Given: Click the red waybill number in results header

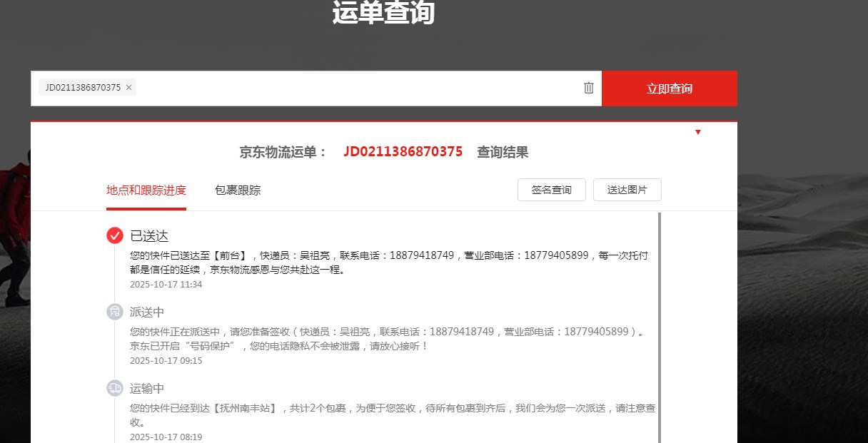Looking at the screenshot, I should click(x=403, y=152).
